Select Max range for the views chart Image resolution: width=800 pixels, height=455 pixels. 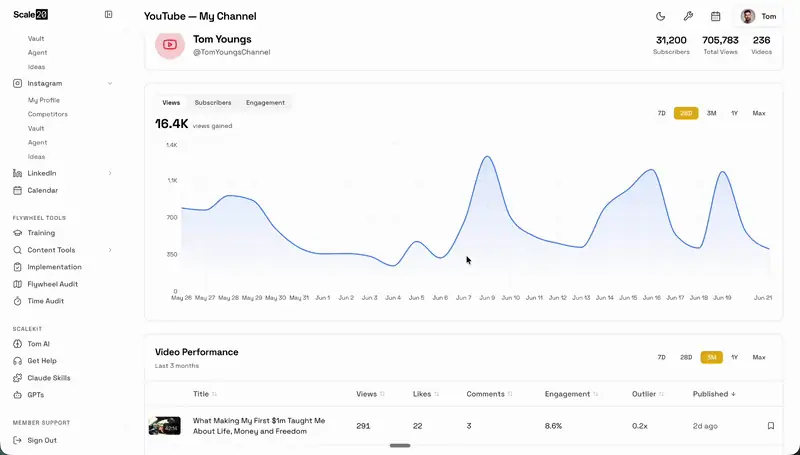[759, 113]
